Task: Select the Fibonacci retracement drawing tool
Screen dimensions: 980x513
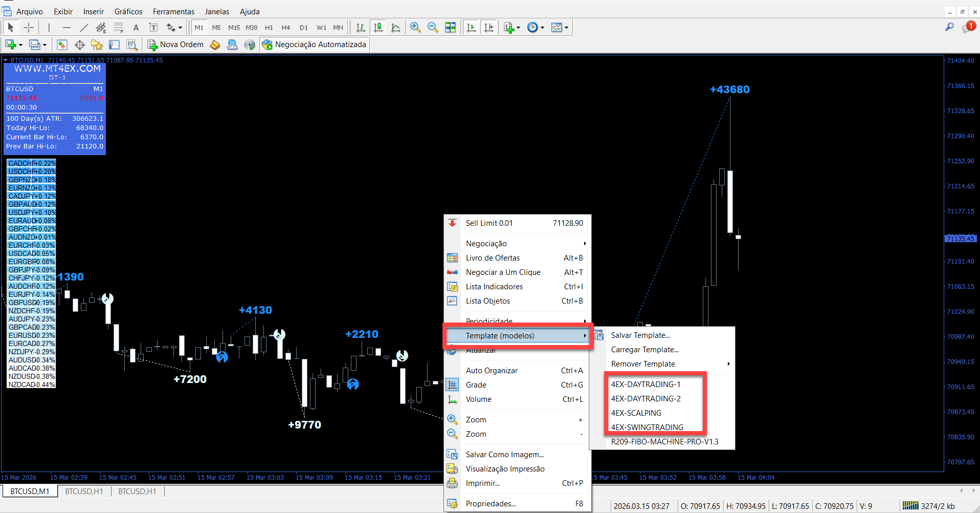Action: pyautogui.click(x=119, y=27)
